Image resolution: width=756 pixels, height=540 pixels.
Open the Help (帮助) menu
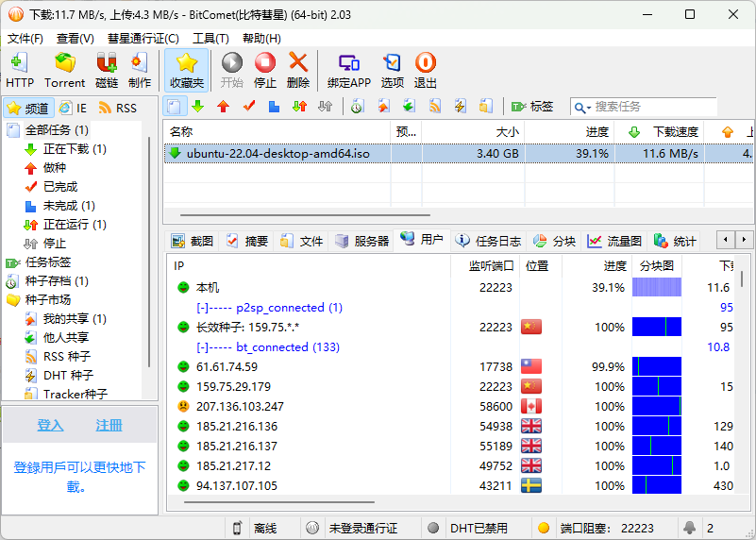tap(261, 39)
